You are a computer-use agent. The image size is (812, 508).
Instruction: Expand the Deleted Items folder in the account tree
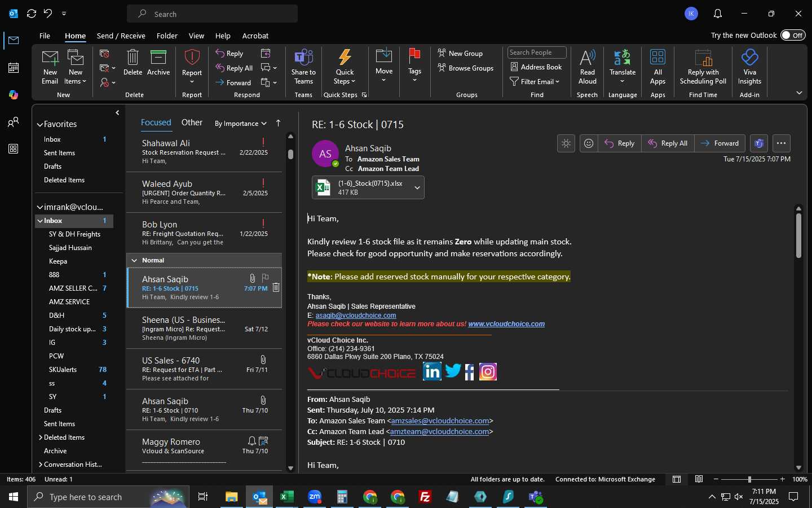pos(41,437)
